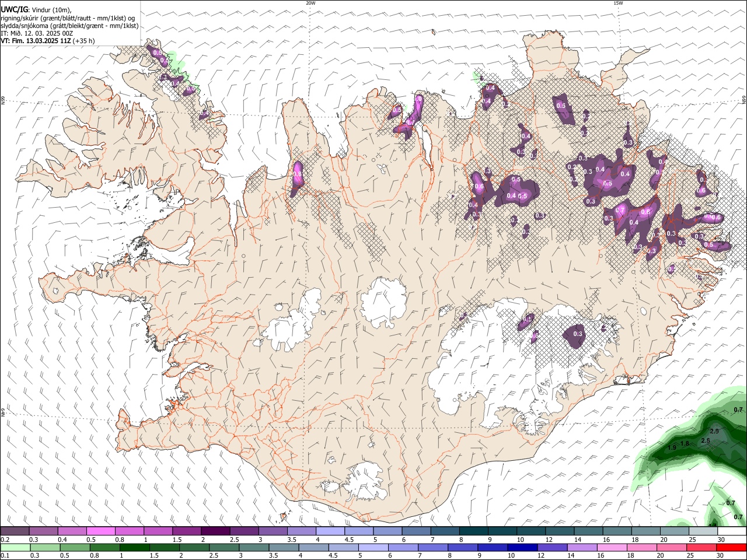
Task: Click the '0.8' snow value on the map
Action: 297,174
